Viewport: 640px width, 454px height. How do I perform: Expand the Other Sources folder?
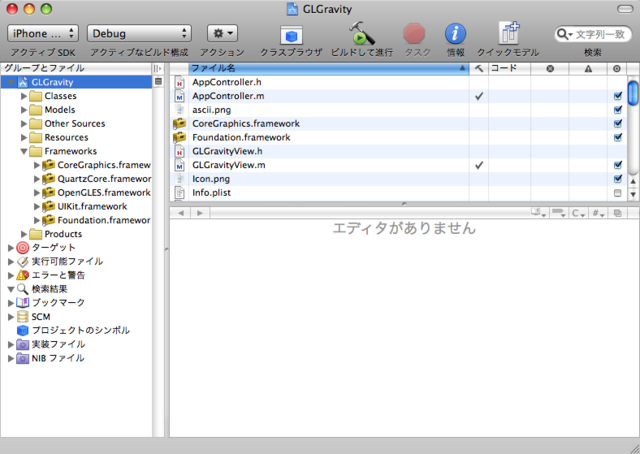[24, 124]
